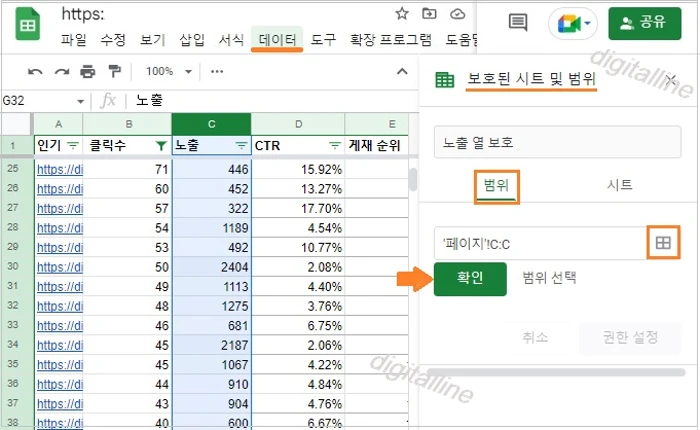Open the 수정 menu

pos(113,40)
